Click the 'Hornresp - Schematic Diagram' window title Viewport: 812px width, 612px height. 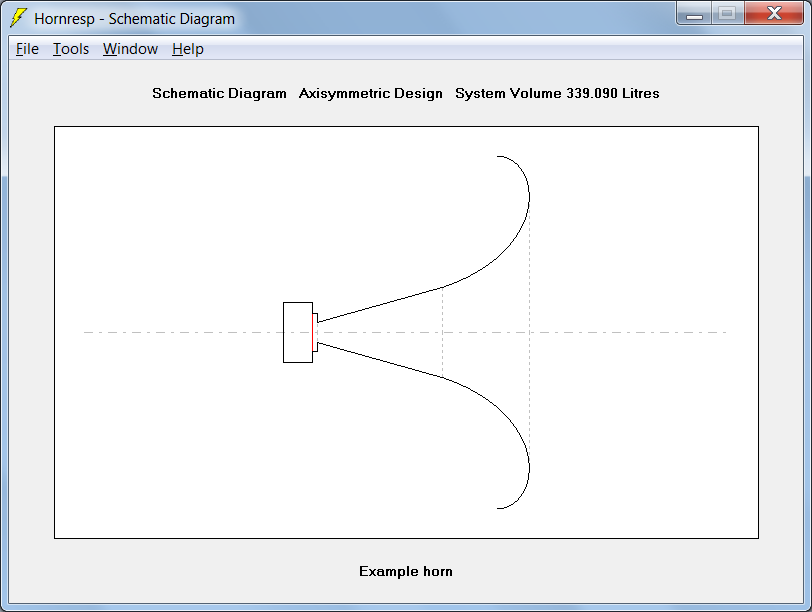point(134,19)
